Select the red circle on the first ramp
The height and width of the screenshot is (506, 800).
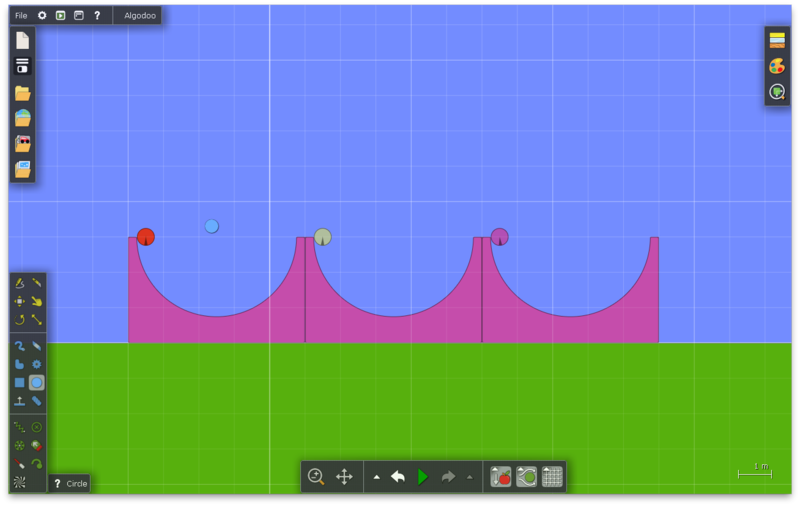(146, 237)
